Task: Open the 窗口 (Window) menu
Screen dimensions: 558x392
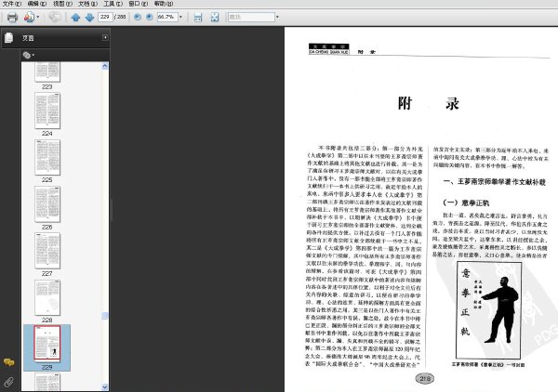Action: point(138,4)
